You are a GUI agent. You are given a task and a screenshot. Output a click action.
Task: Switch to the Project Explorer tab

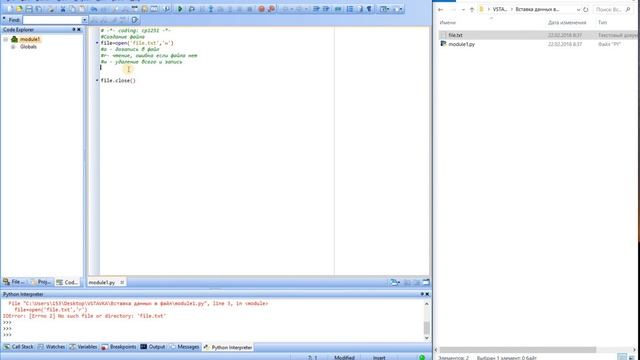point(41,282)
